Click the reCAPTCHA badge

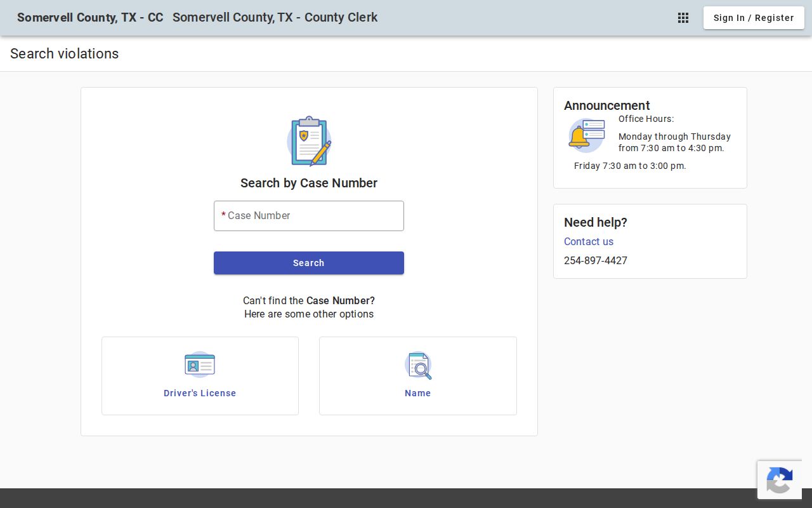coord(780,480)
